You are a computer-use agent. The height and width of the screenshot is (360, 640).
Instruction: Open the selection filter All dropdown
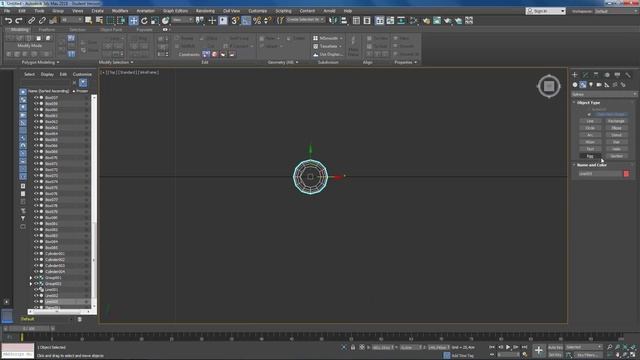[x=71, y=20]
